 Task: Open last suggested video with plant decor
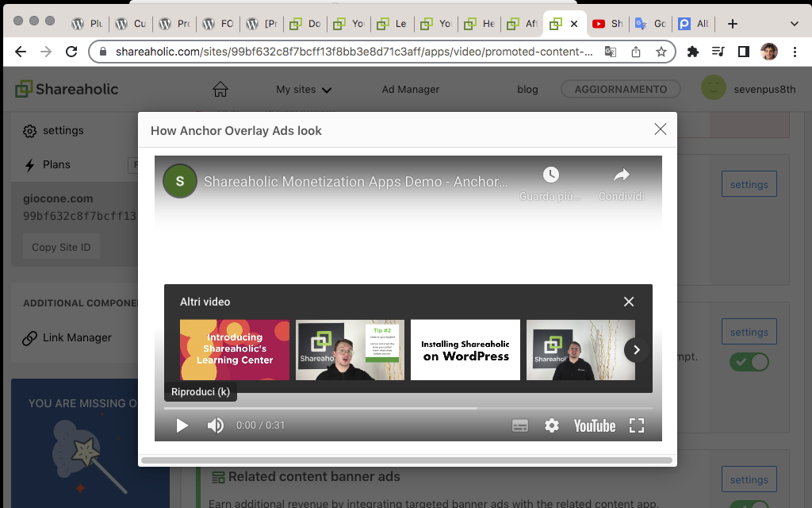pyautogui.click(x=580, y=350)
